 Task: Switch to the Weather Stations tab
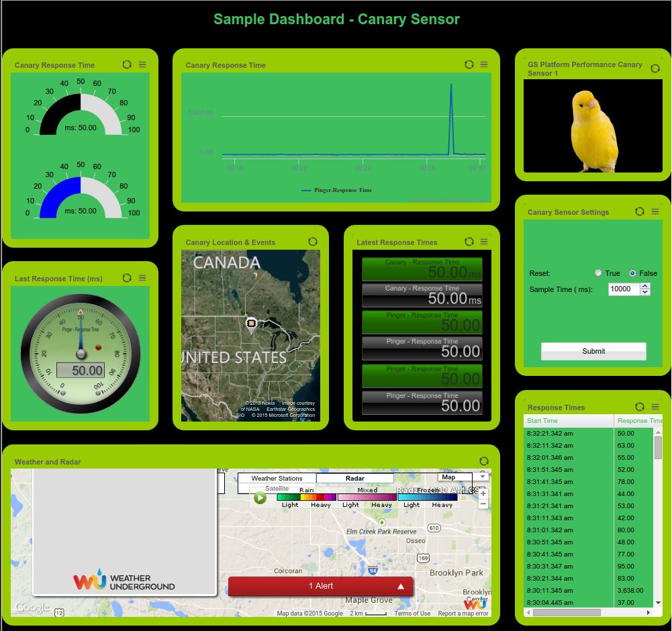tap(277, 479)
